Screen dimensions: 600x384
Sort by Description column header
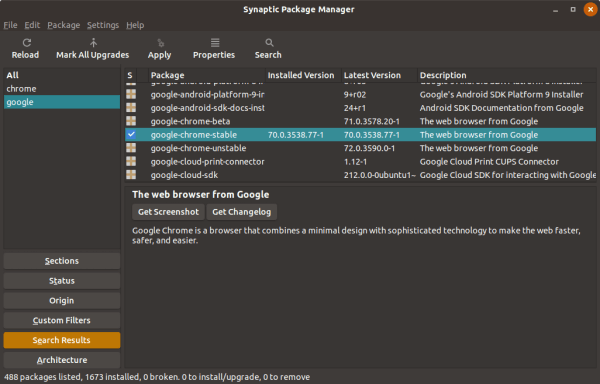tap(506, 75)
